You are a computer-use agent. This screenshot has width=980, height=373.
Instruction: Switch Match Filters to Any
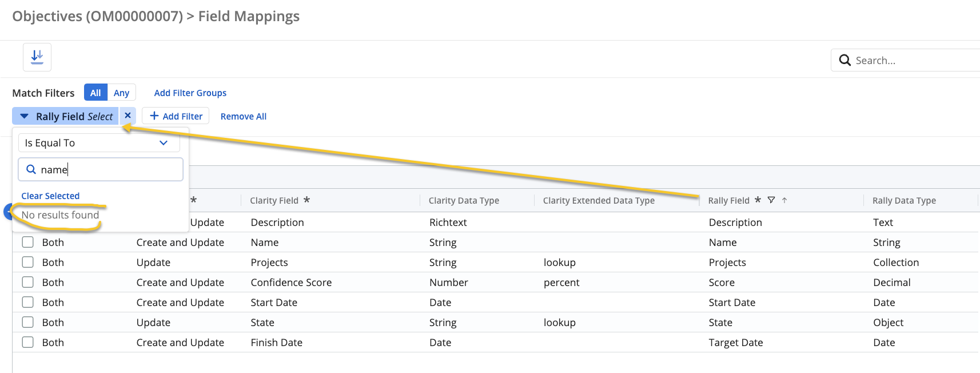[x=121, y=93]
